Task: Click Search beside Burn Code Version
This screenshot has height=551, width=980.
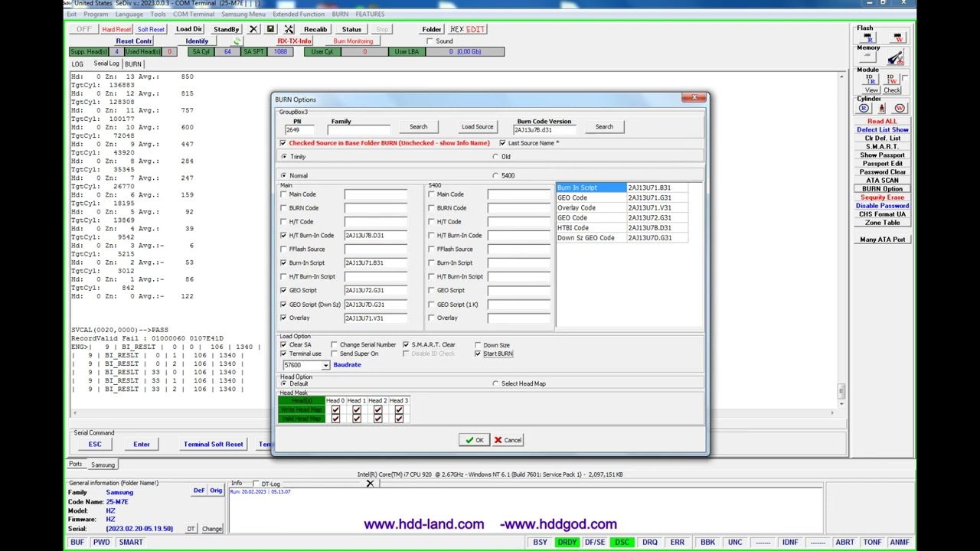Action: click(x=604, y=127)
